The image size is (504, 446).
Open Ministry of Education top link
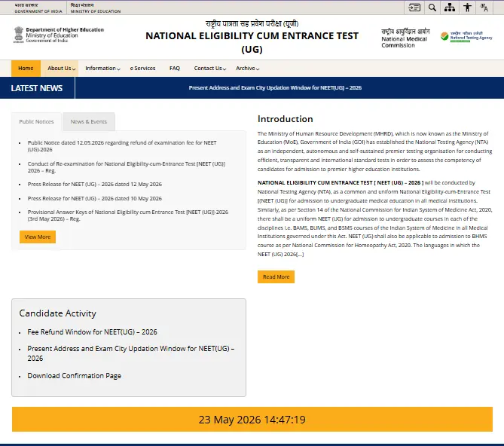(x=96, y=8)
